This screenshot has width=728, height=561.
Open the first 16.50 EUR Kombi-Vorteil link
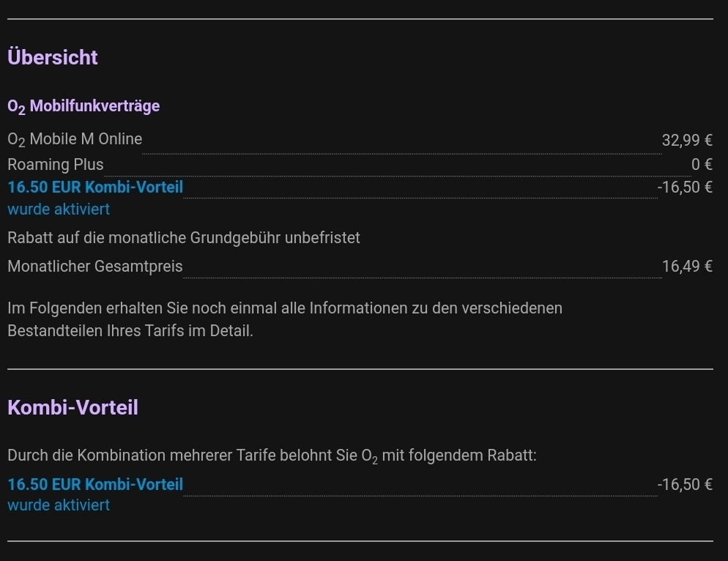(x=95, y=187)
